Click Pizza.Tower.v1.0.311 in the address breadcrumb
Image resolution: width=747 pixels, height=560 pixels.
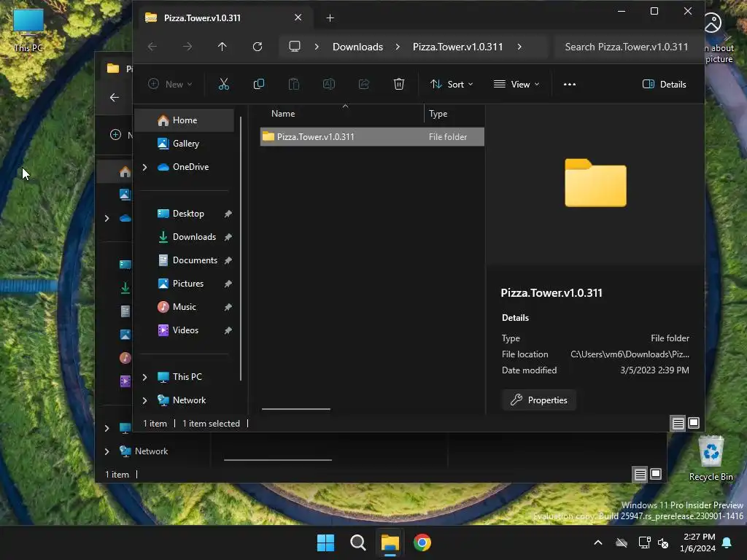(x=458, y=47)
